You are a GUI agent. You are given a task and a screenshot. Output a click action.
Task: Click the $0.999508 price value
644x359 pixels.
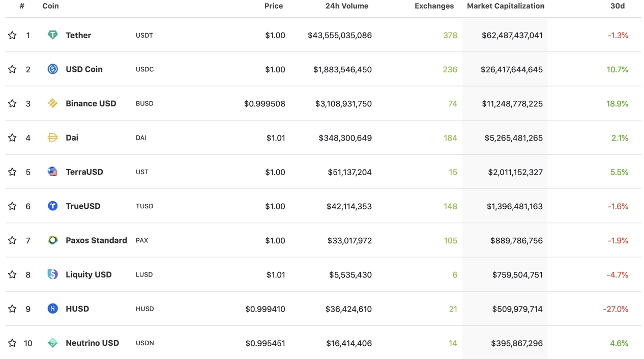click(x=265, y=104)
